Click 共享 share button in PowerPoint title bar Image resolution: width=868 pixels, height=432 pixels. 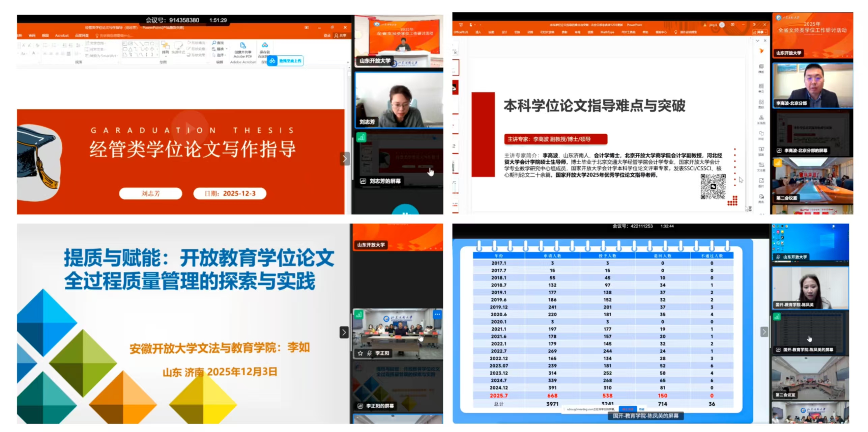[340, 35]
